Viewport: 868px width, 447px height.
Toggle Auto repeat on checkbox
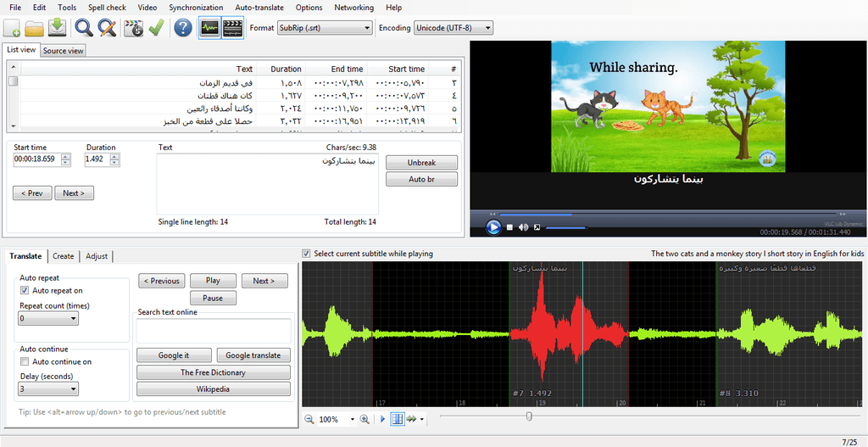click(25, 290)
